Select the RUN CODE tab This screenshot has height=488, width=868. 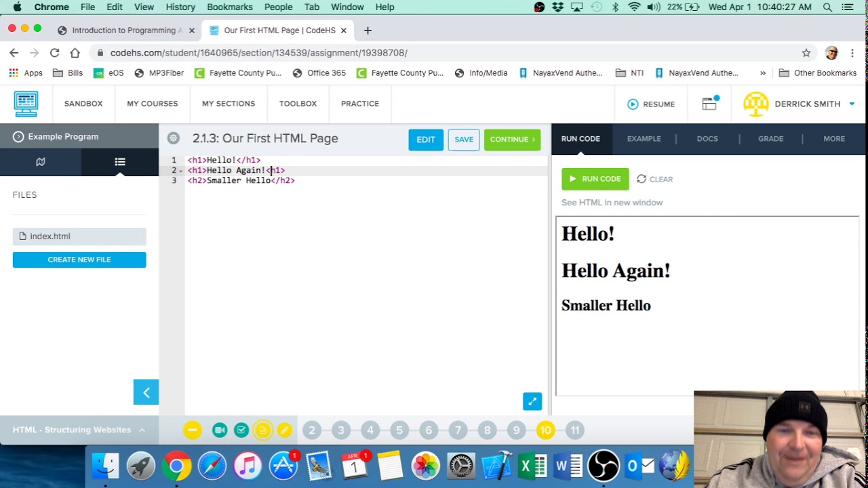580,139
